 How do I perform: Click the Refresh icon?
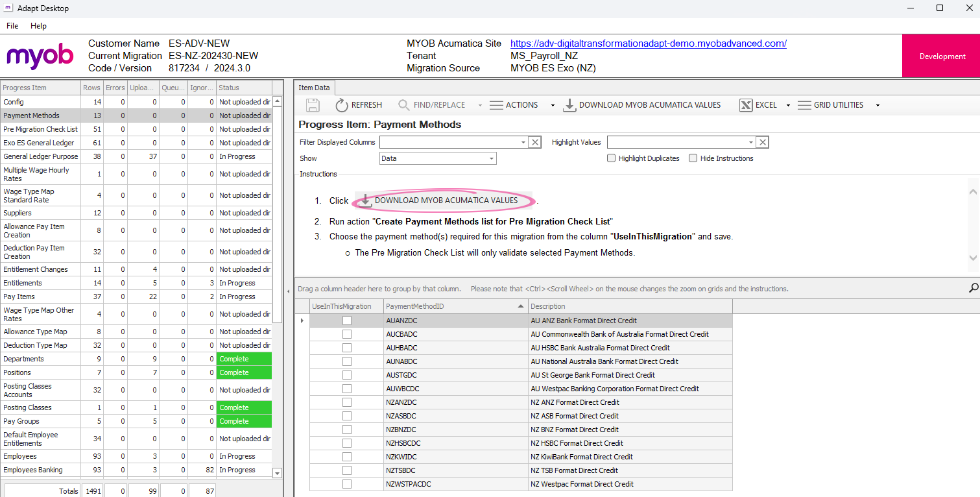[x=342, y=104]
